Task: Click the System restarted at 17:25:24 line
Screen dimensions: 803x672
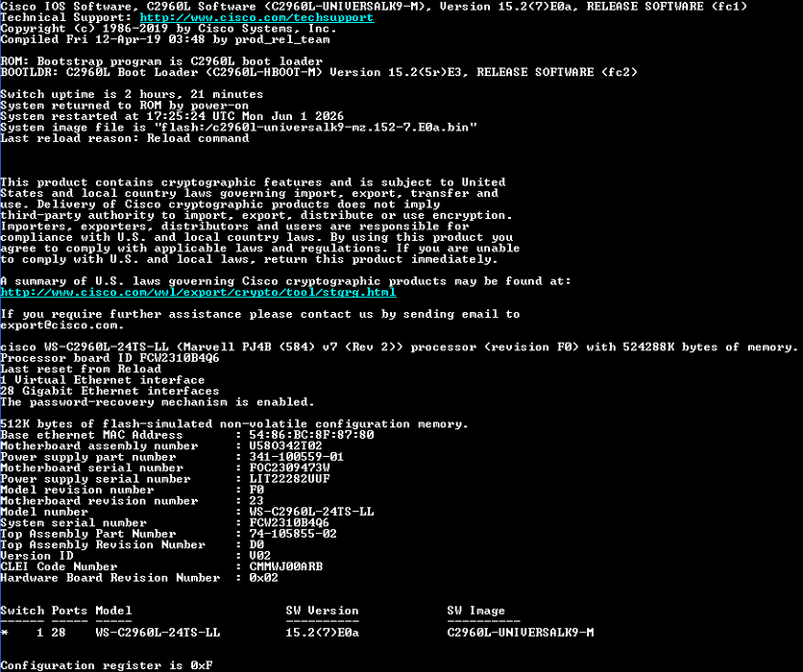Action: click(x=172, y=117)
